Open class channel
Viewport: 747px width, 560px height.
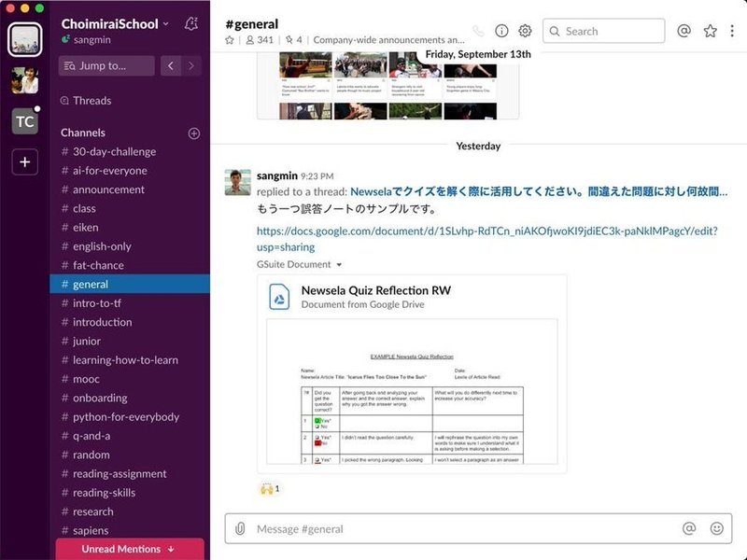point(130,208)
